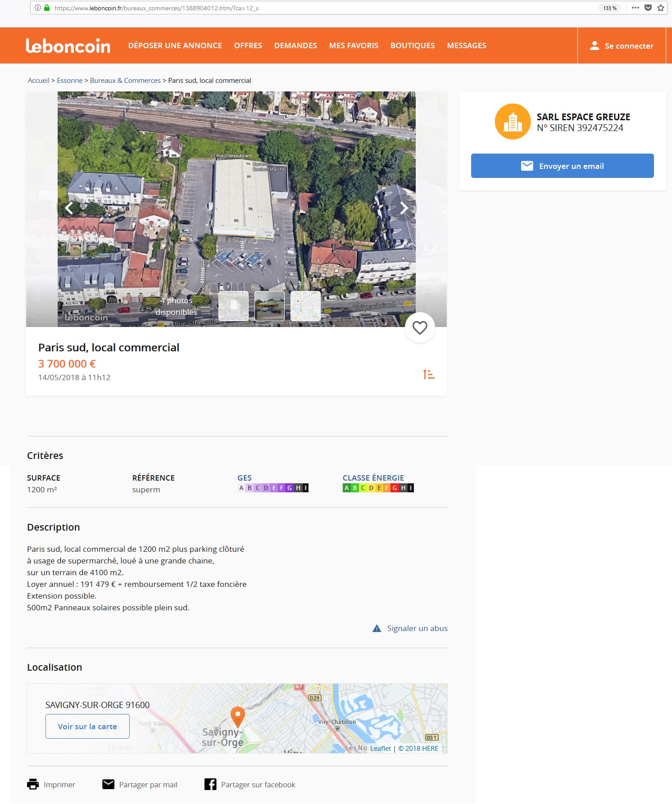Click the Se connecter login button
This screenshot has height=804, width=672.
tap(622, 45)
